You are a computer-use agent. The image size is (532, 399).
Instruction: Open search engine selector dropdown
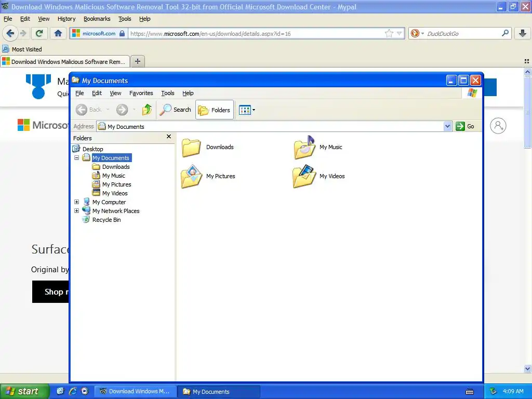[417, 33]
